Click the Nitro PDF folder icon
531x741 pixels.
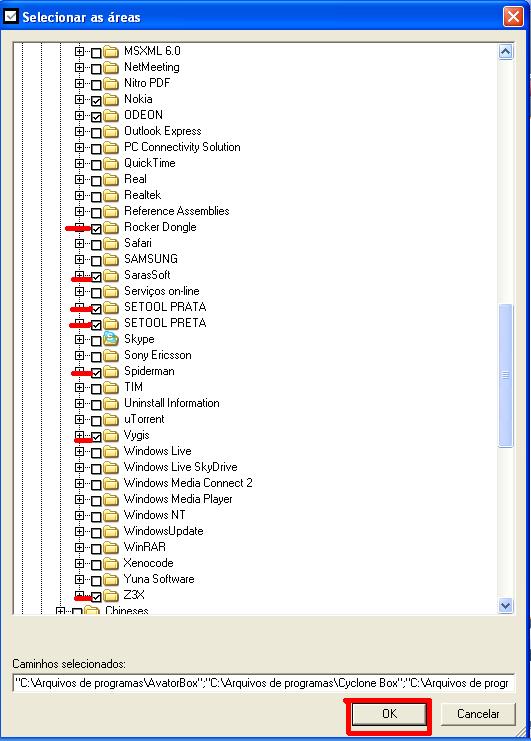click(x=111, y=83)
